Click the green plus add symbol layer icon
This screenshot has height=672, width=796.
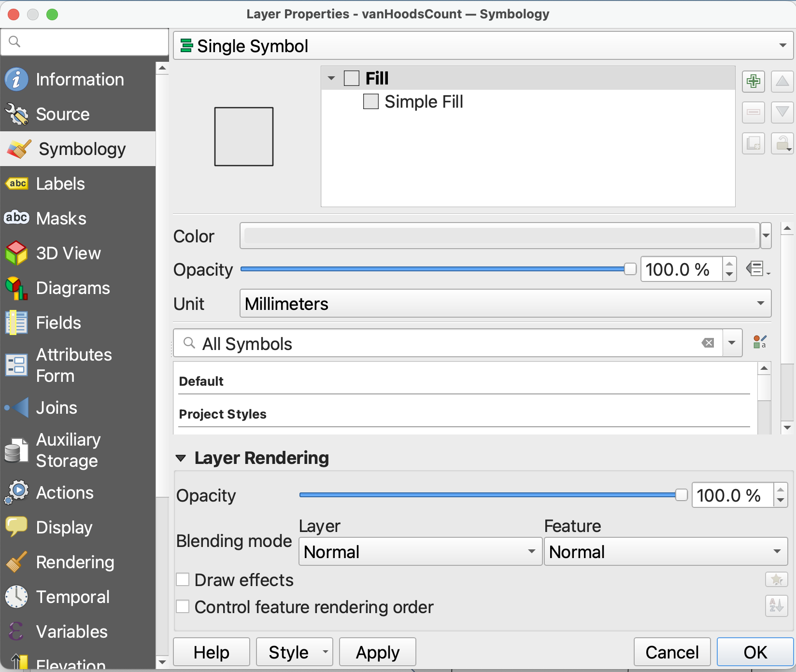(753, 81)
